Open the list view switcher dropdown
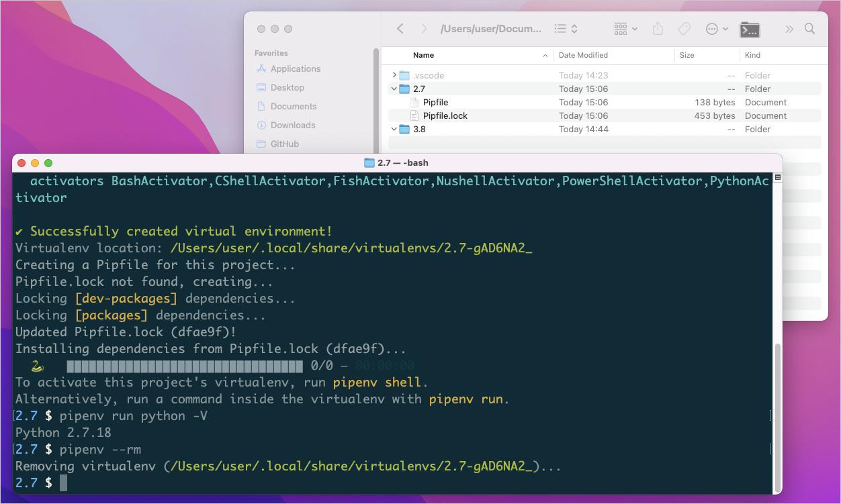The image size is (841, 504). 566,29
